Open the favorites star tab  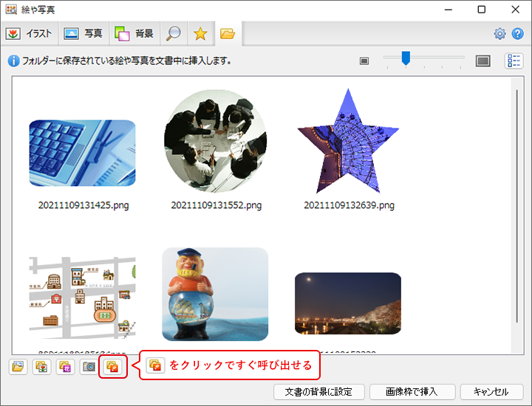[x=199, y=33]
